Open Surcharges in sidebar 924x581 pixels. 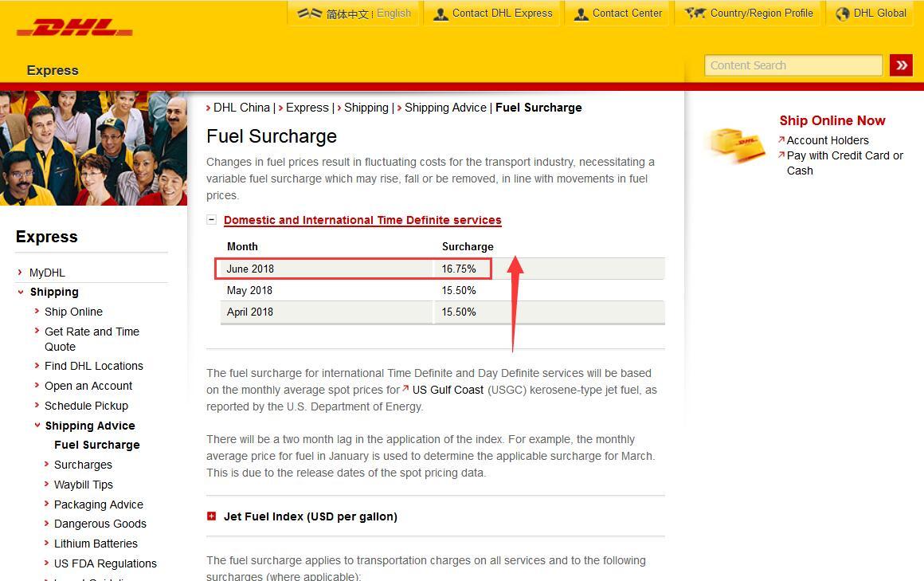click(83, 465)
